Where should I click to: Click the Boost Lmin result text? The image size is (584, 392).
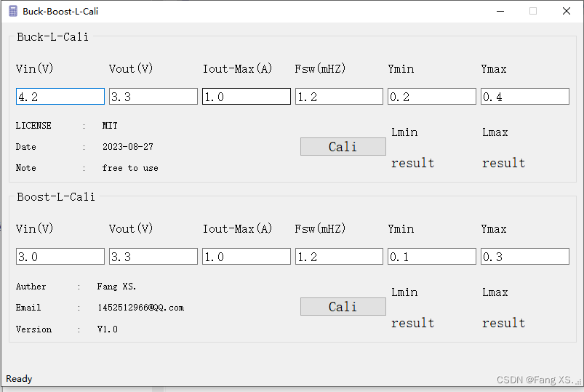412,323
